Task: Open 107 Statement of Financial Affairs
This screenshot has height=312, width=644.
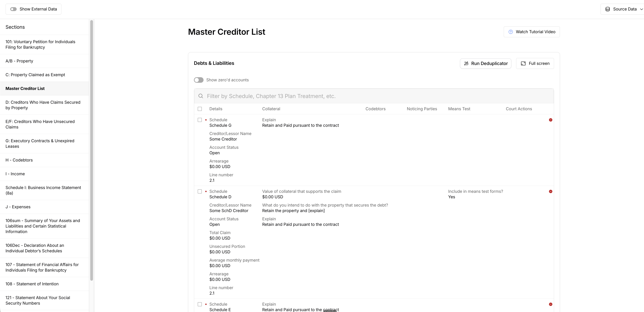Action: coord(44,267)
